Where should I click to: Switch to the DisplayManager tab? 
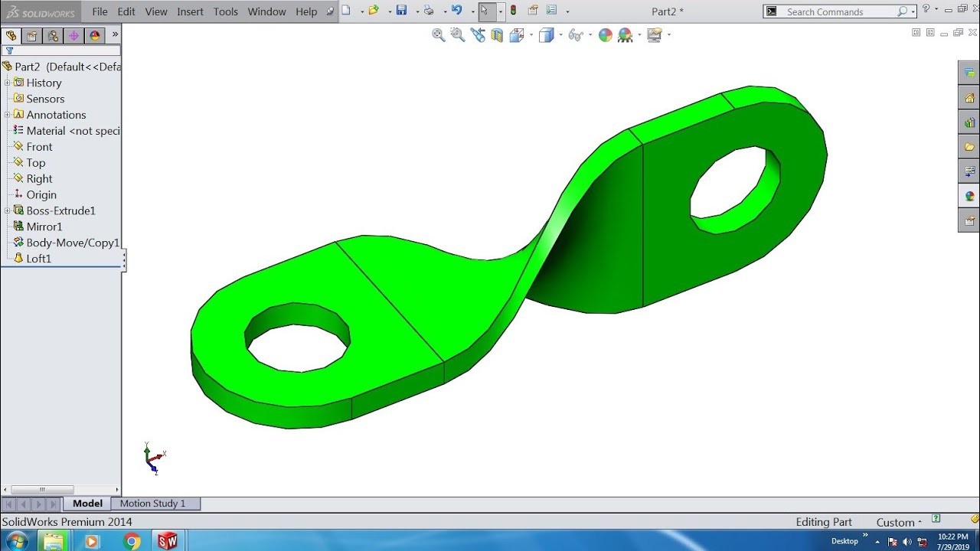point(95,36)
